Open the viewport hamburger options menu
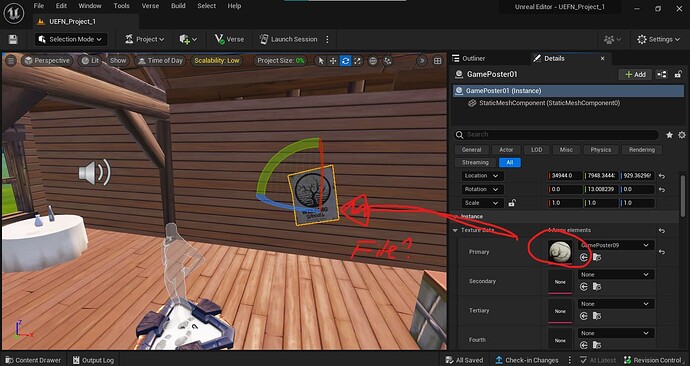The width and height of the screenshot is (690, 366). pyautogui.click(x=11, y=61)
